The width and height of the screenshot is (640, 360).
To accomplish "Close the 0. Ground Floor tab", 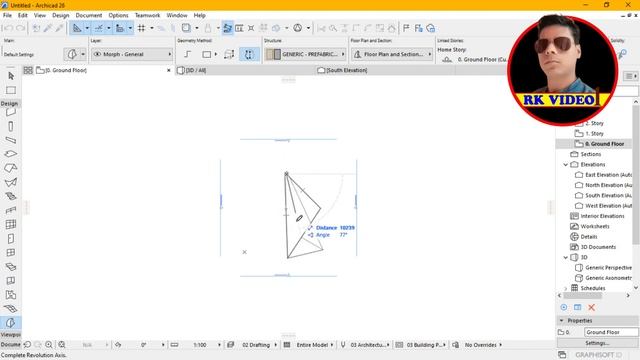I will (169, 70).
